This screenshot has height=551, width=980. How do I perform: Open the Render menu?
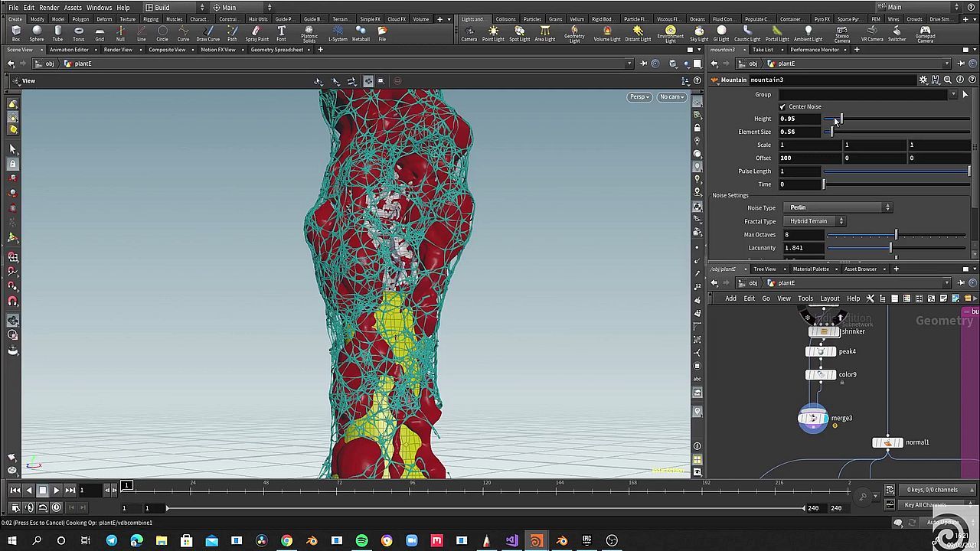click(49, 8)
